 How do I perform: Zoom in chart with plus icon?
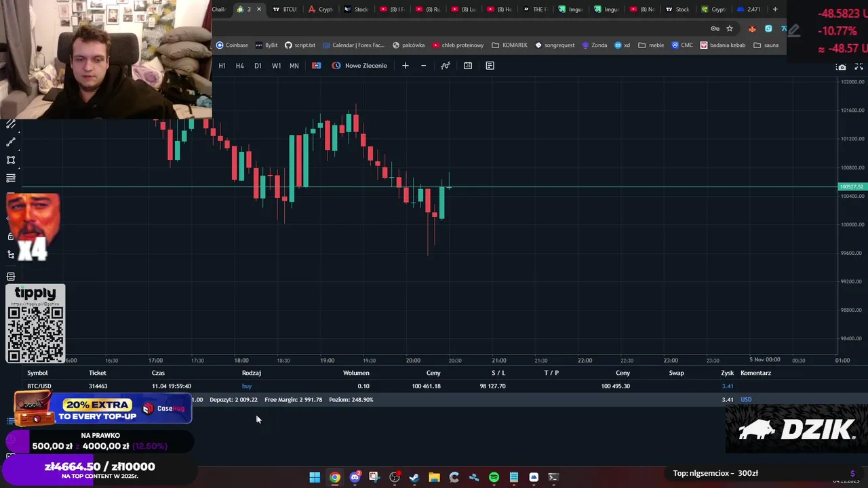(x=406, y=66)
